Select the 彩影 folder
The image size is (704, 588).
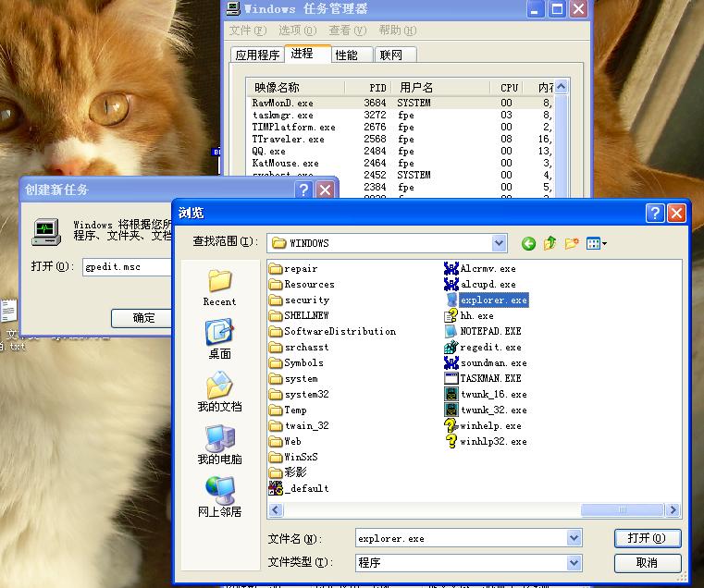288,472
